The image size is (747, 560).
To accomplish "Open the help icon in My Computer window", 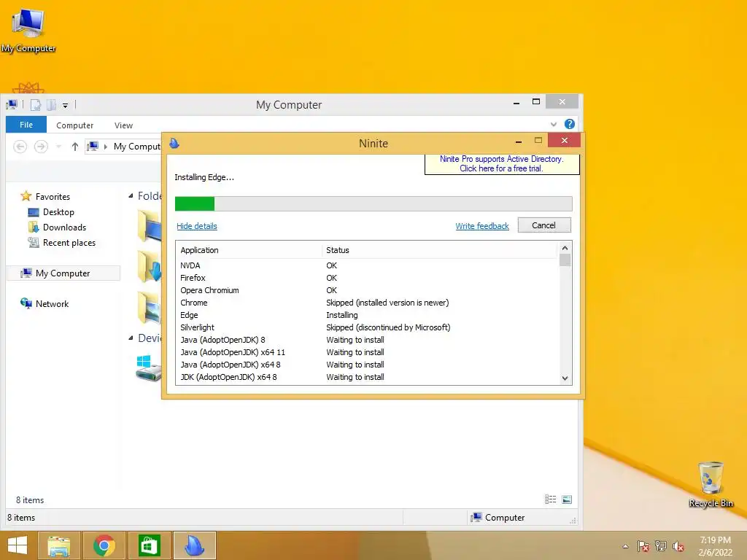I will point(569,124).
